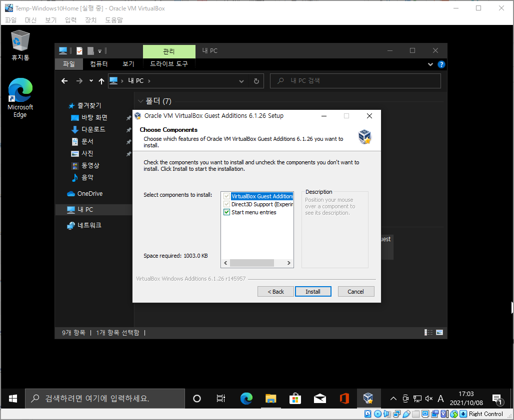514x420 pixels.
Task: Open the VirtualBox 머신 menu
Action: pos(30,20)
